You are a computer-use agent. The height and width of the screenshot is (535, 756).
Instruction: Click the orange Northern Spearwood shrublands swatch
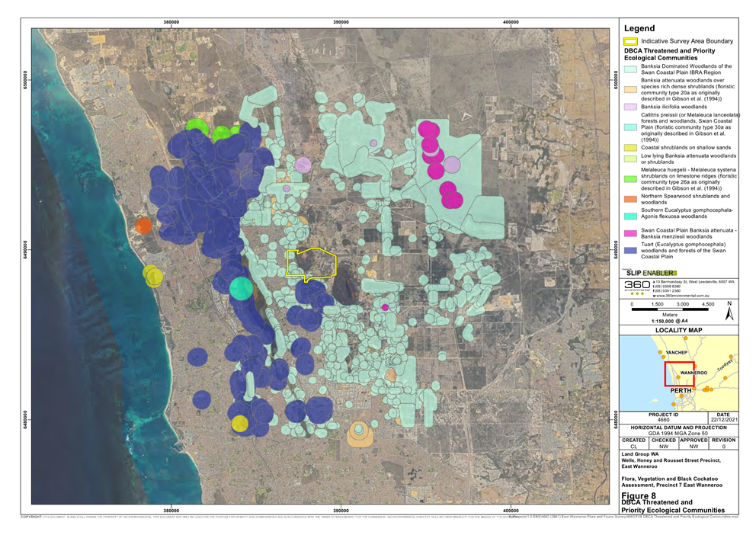630,199
